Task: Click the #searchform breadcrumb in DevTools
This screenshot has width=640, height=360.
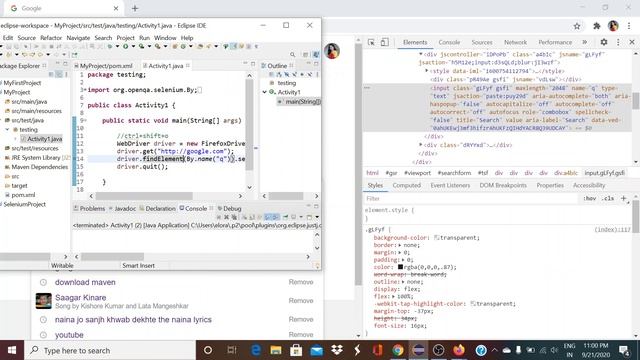Action: [x=454, y=173]
